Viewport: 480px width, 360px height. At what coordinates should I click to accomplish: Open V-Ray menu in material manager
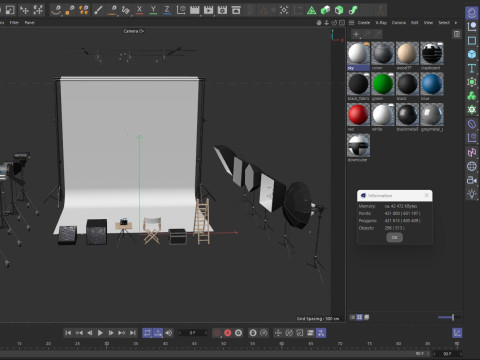[x=381, y=23]
